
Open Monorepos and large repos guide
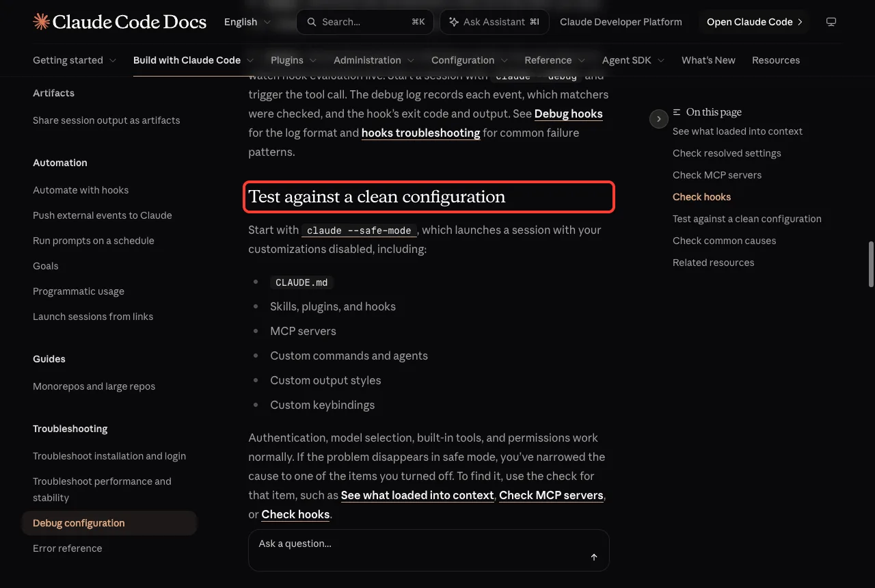[94, 386]
